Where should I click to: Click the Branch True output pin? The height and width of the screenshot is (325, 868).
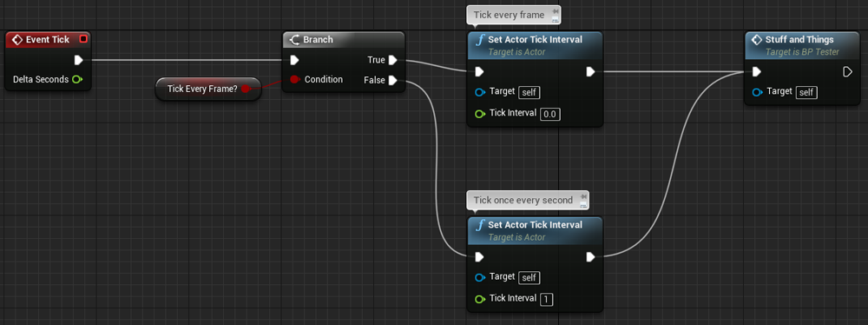pos(392,60)
